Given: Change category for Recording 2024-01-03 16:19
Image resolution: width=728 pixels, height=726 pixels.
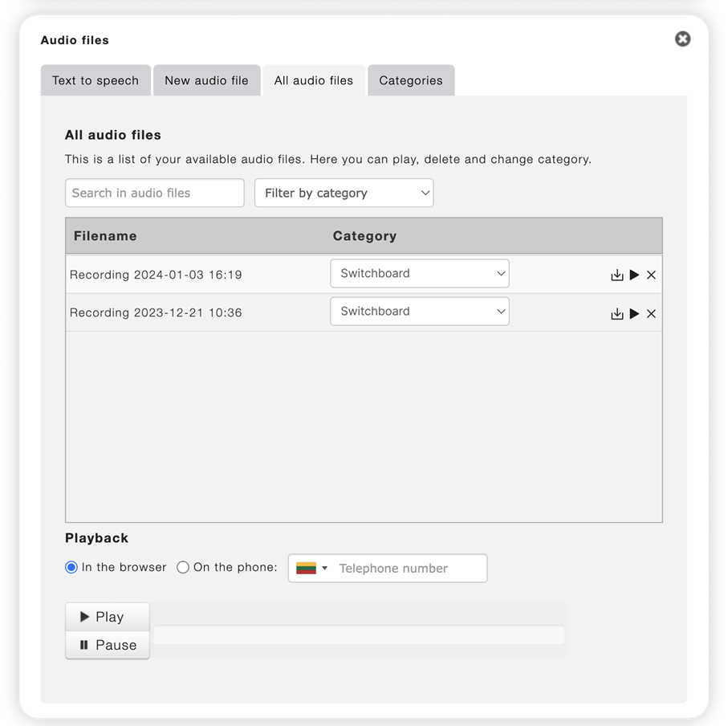Looking at the screenshot, I should coord(419,274).
